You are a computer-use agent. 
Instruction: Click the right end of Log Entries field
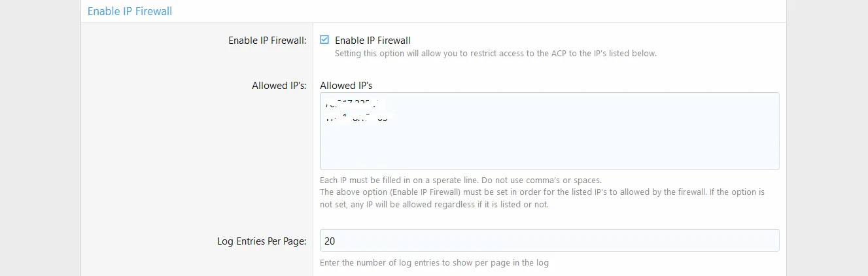[771, 241]
